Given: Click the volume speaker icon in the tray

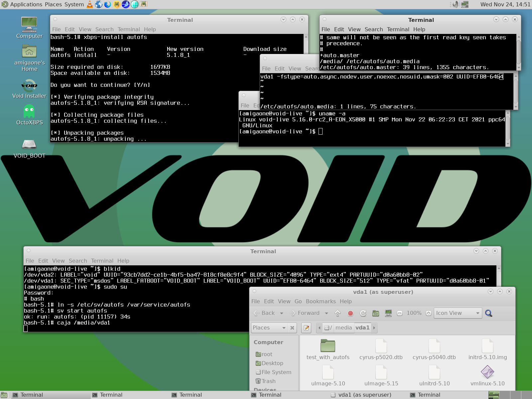Looking at the screenshot, I should (x=455, y=4).
